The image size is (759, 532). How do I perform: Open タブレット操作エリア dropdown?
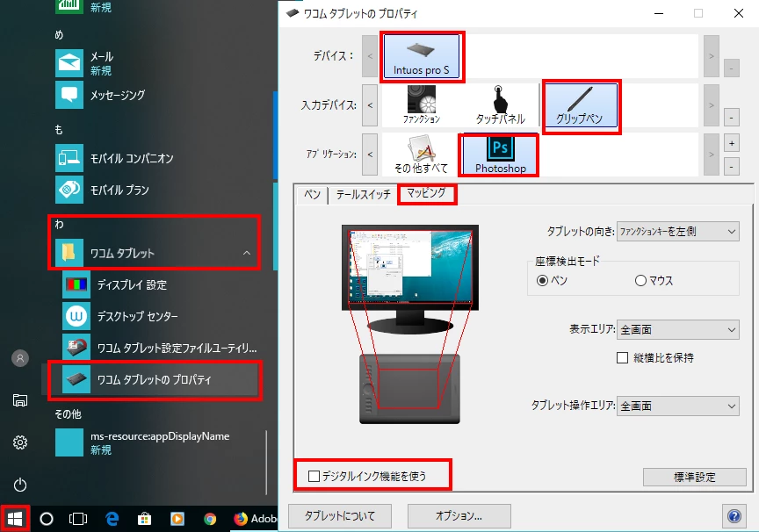coord(677,406)
